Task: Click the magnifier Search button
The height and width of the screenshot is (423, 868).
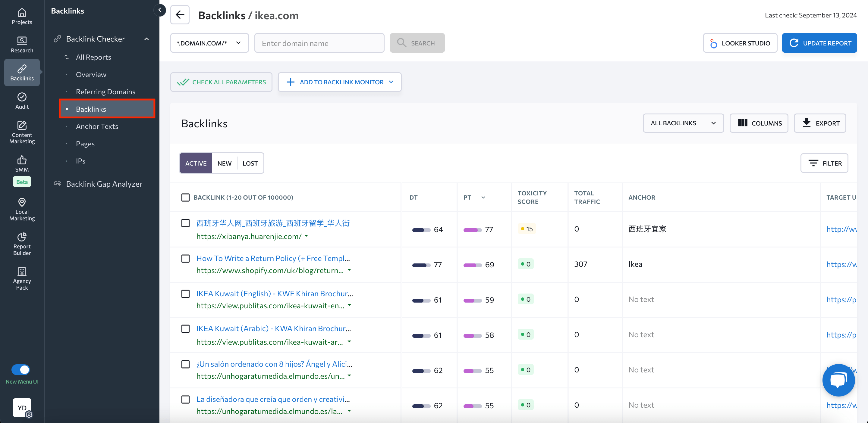Action: 417,43
